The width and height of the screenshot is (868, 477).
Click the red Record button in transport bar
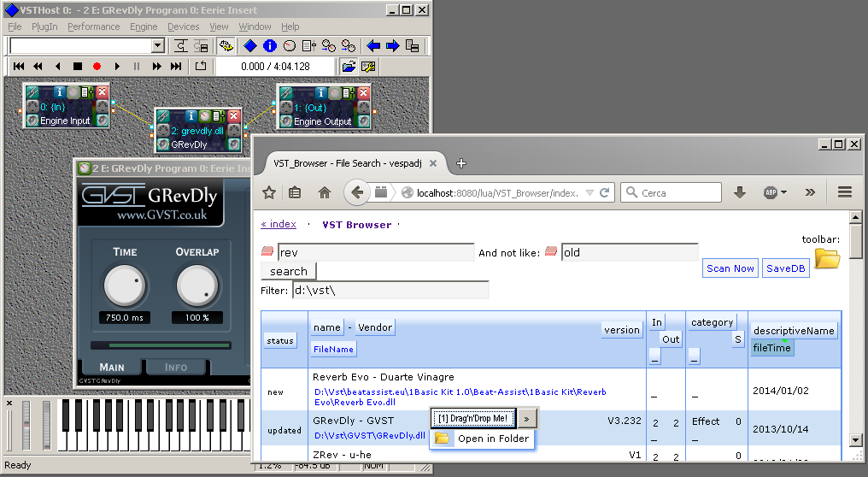tap(97, 67)
